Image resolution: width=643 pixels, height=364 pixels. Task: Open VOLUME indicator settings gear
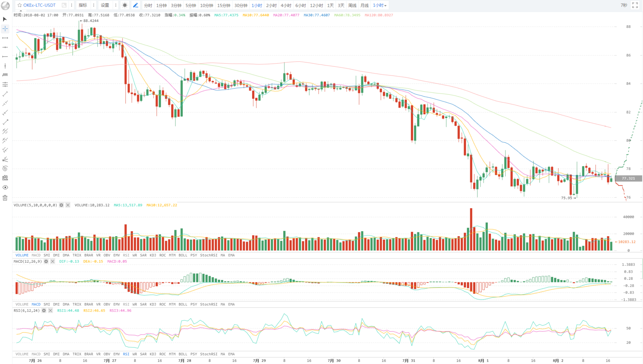61,205
